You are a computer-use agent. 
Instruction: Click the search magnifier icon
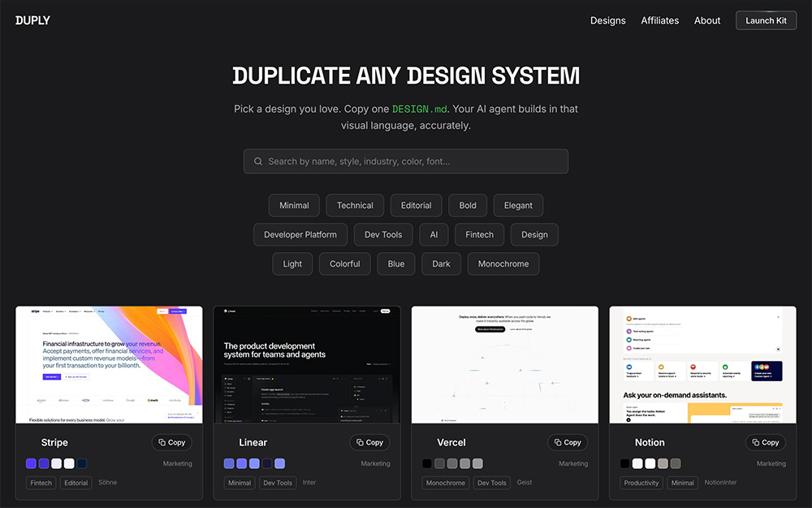point(258,161)
